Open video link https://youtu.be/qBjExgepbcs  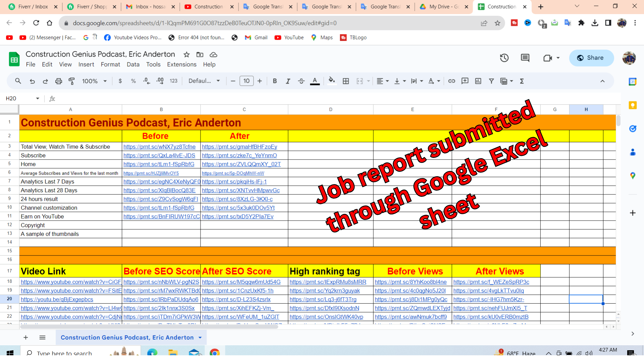coord(57,300)
